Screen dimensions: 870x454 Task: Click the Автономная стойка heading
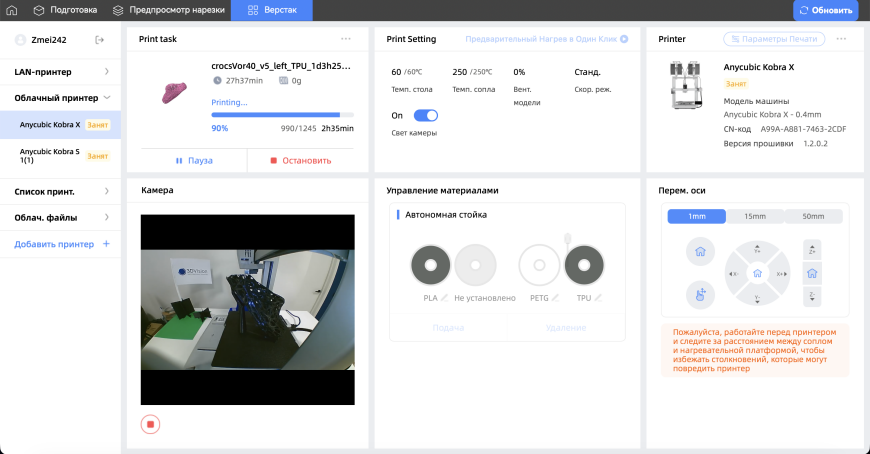tap(446, 215)
